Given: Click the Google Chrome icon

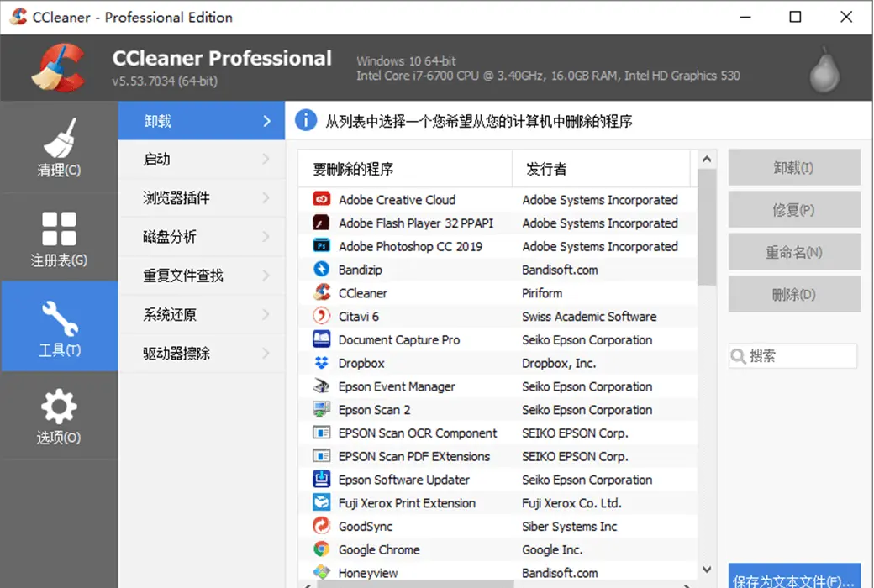Looking at the screenshot, I should [x=321, y=549].
